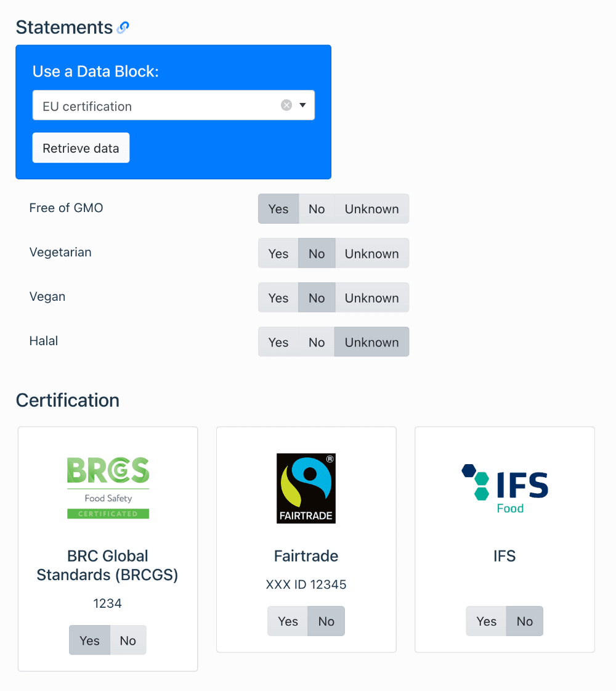This screenshot has height=691, width=616.
Task: Click the BRCGS Food Safety certification logo
Action: coord(108,487)
